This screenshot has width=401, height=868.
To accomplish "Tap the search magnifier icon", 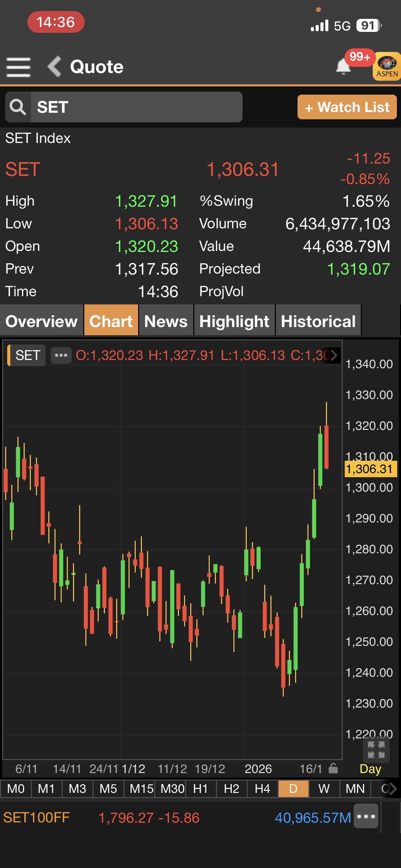I will 18,107.
